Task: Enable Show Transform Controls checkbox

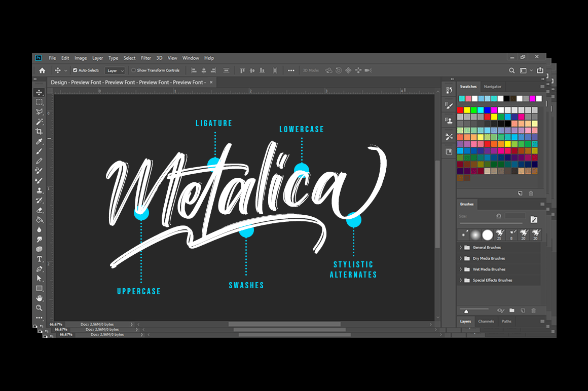Action: 133,70
